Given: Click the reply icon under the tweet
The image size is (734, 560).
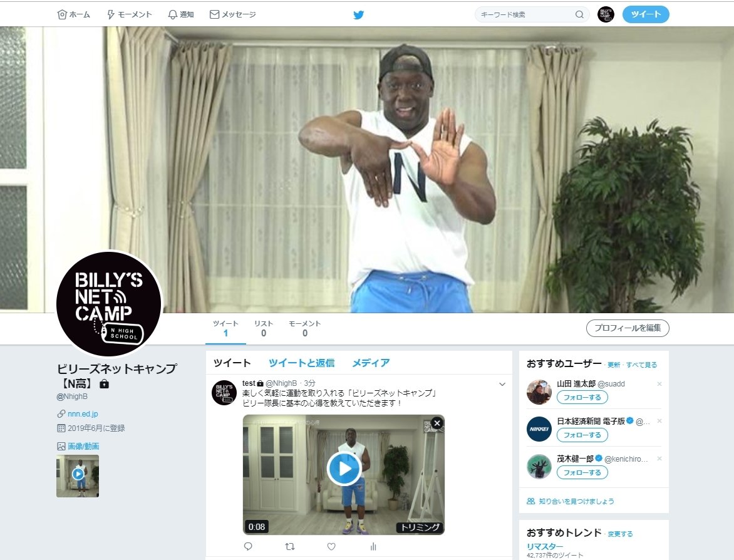Looking at the screenshot, I should (x=248, y=546).
